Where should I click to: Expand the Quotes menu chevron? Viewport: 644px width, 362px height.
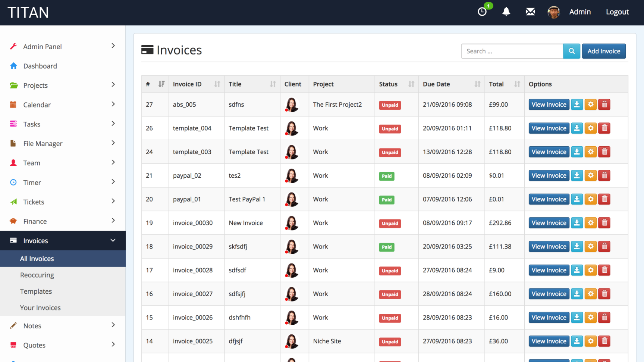(113, 344)
